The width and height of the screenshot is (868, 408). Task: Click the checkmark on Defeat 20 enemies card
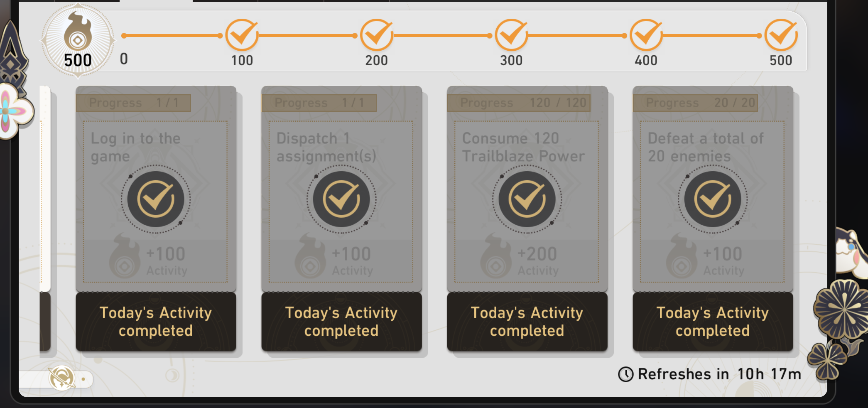[x=713, y=199]
